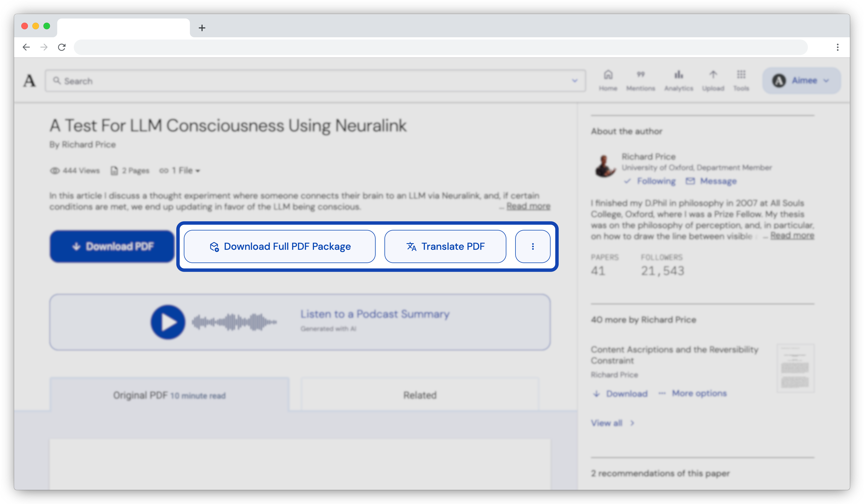Click the podcast audio waveform
The height and width of the screenshot is (504, 864).
[234, 322]
